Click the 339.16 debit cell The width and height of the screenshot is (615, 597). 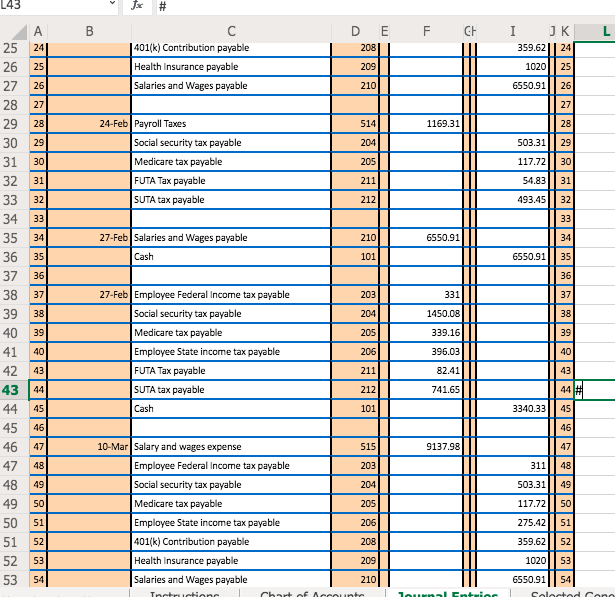(426, 333)
